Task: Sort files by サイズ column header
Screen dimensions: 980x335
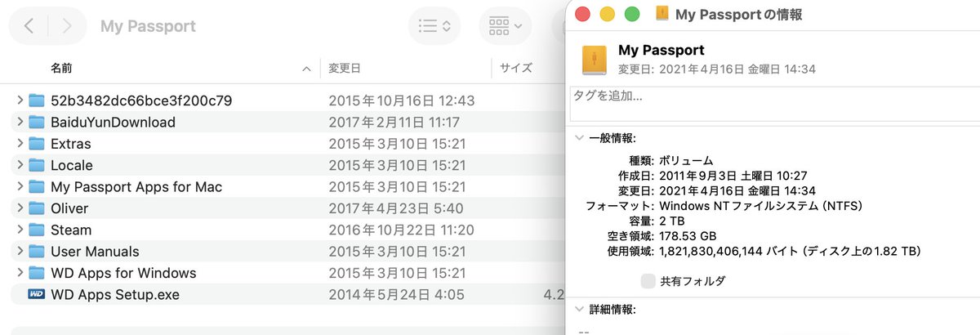Action: (516, 69)
